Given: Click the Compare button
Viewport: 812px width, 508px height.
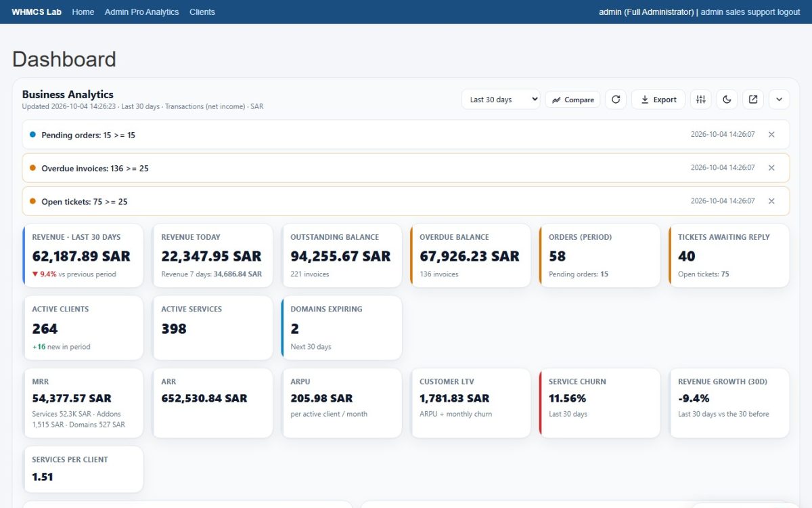Looking at the screenshot, I should 572,100.
